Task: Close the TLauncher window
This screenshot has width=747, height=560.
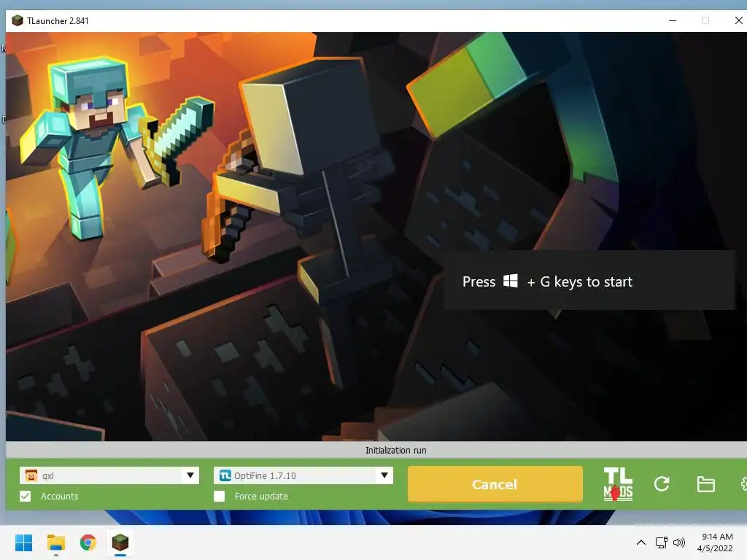Action: pos(738,20)
